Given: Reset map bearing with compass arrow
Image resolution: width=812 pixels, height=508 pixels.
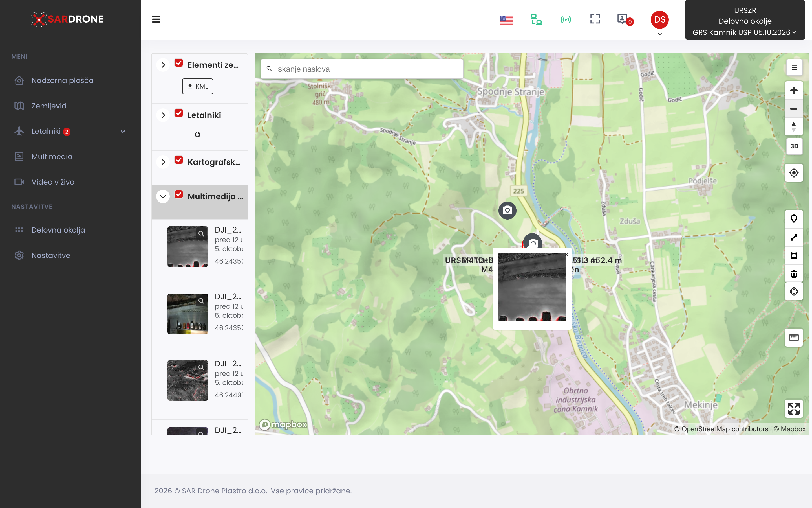Looking at the screenshot, I should pos(794,127).
